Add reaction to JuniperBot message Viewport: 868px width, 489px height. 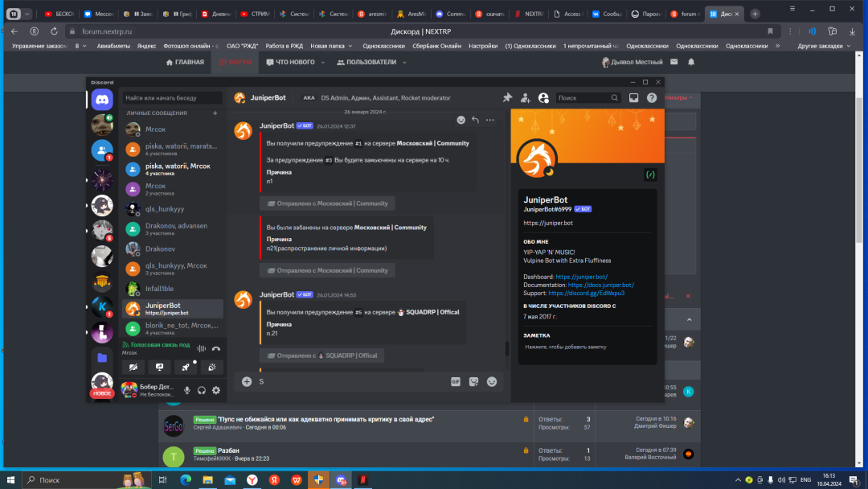tap(461, 120)
